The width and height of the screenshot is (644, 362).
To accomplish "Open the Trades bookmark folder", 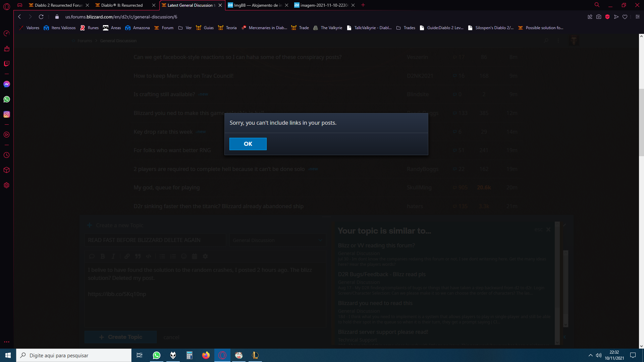I will tap(406, 28).
